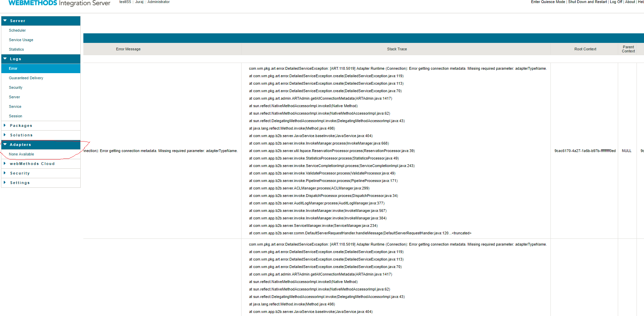Collapse the Server menu section
Viewport: 644px width, 316px height.
pos(41,21)
